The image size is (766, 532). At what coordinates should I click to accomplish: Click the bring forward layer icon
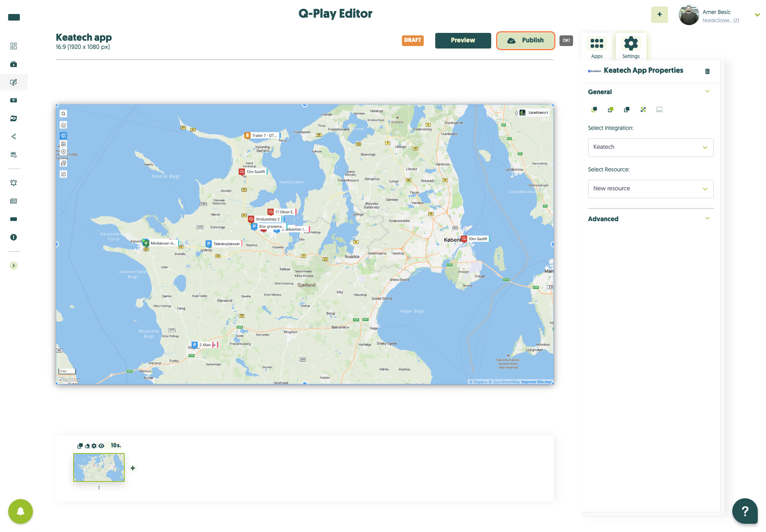[x=594, y=110]
